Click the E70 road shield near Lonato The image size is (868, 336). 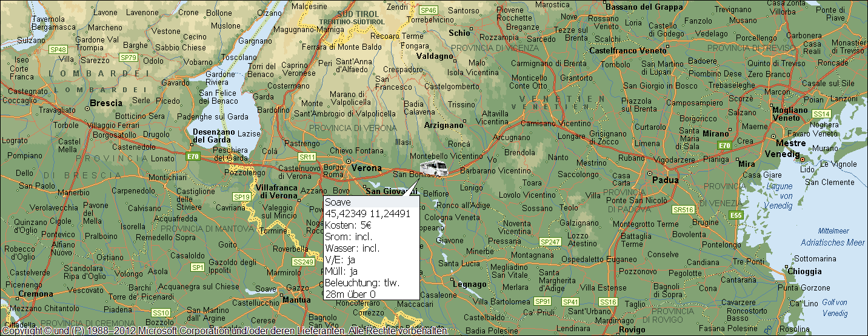pos(193,156)
